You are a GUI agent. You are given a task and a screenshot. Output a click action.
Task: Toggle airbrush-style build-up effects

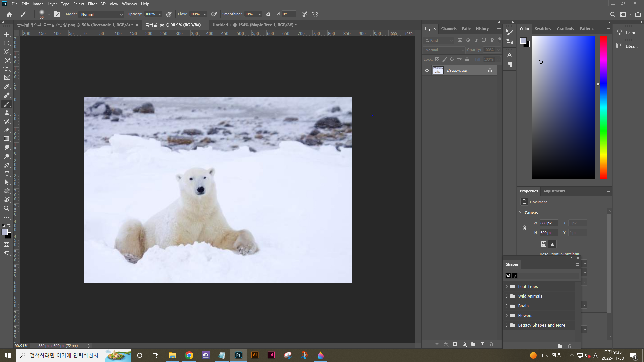214,14
